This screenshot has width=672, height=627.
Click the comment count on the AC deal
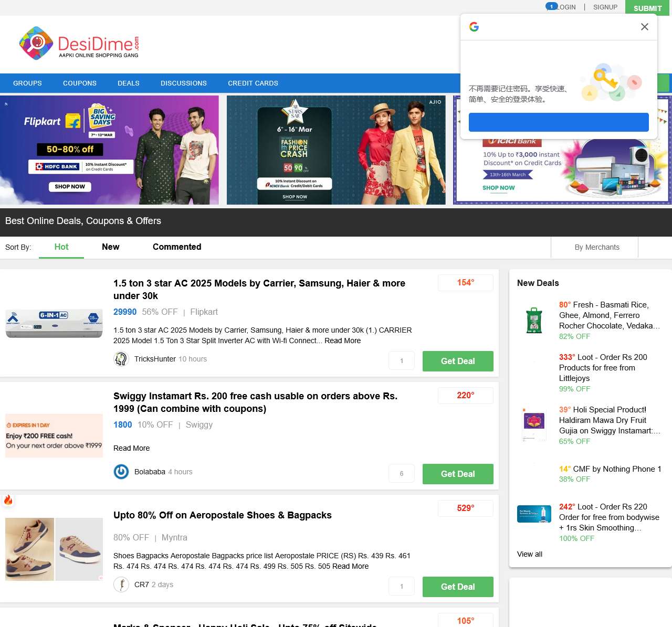pyautogui.click(x=402, y=361)
